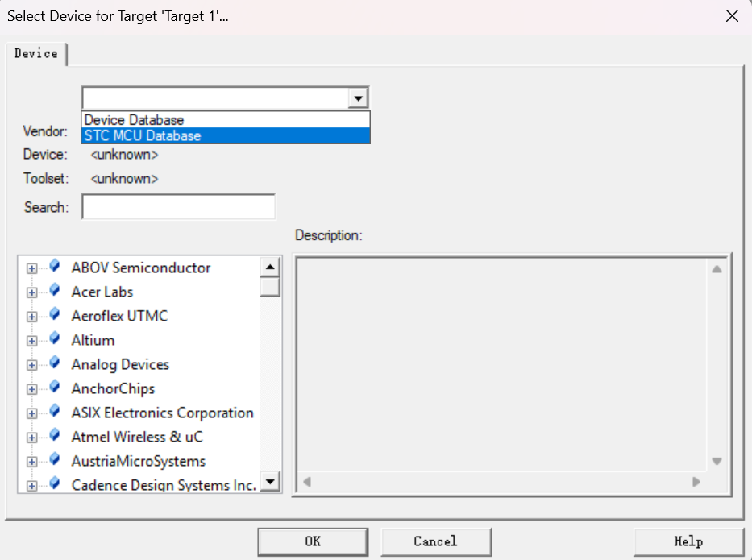This screenshot has width=752, height=560.
Task: Switch to the Device tab
Action: click(x=36, y=54)
